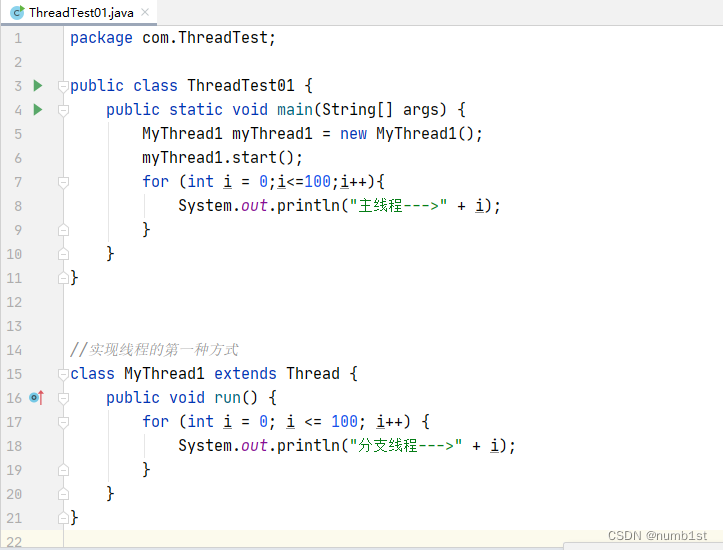The height and width of the screenshot is (550, 723).
Task: Click the string "分支线程--->" on line 18
Action: (x=405, y=445)
